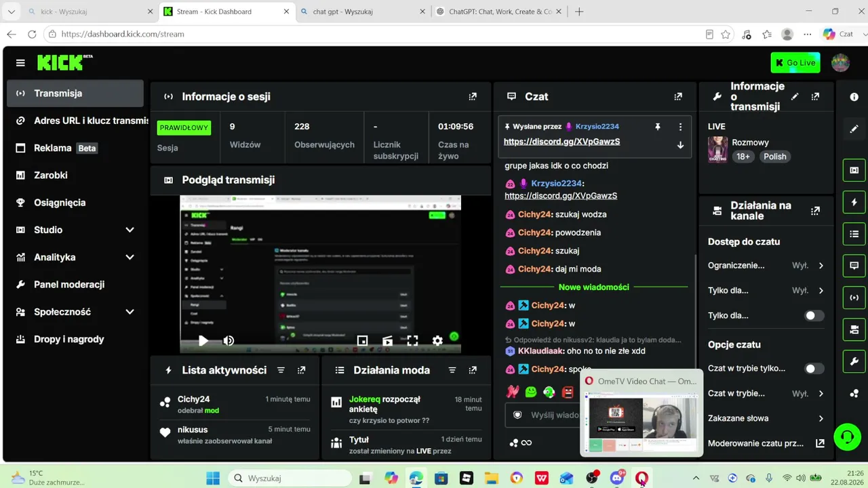Open the Transmisja sidebar page
The width and height of the screenshot is (868, 488).
75,94
